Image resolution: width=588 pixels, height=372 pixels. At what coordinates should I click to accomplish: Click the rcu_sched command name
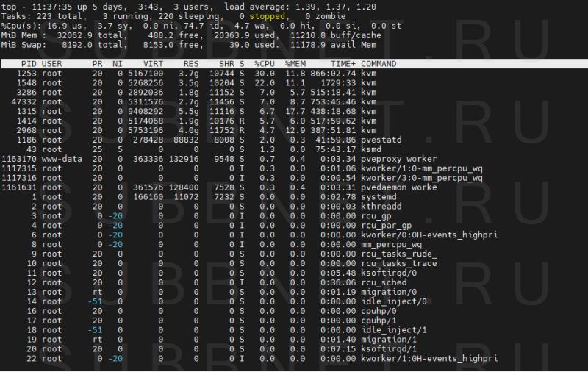[x=384, y=282]
